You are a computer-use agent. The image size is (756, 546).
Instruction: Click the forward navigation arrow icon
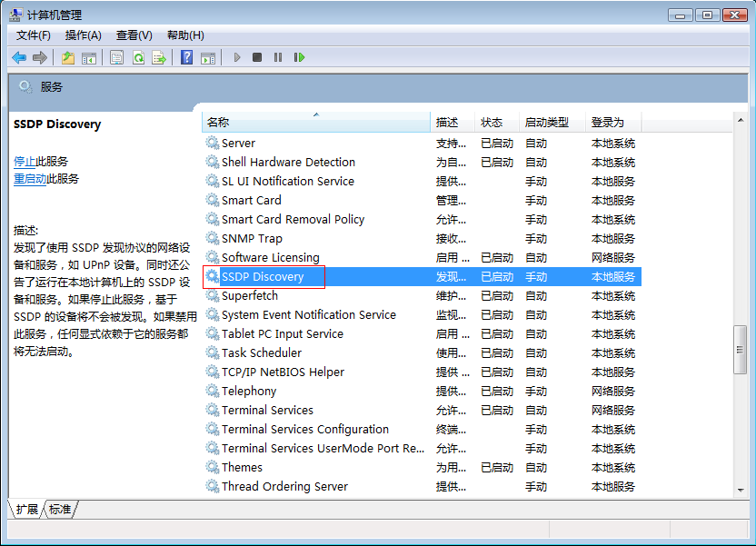point(39,57)
